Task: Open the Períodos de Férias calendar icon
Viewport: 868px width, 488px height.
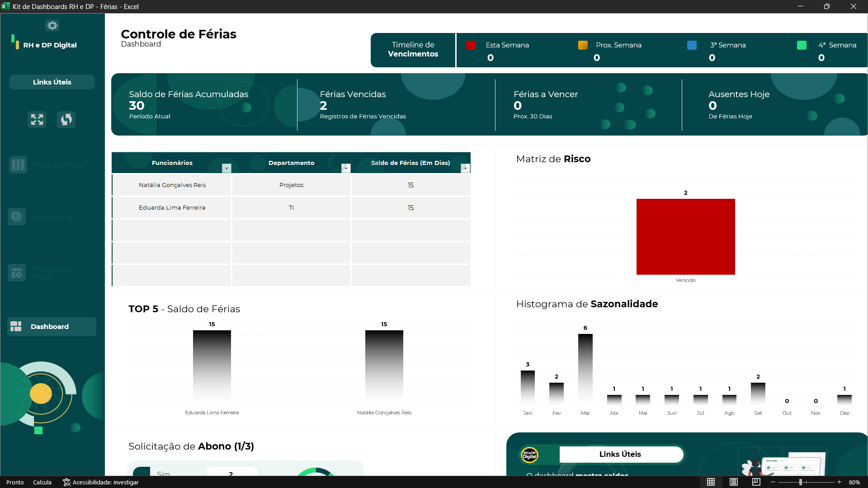Action: pyautogui.click(x=17, y=272)
